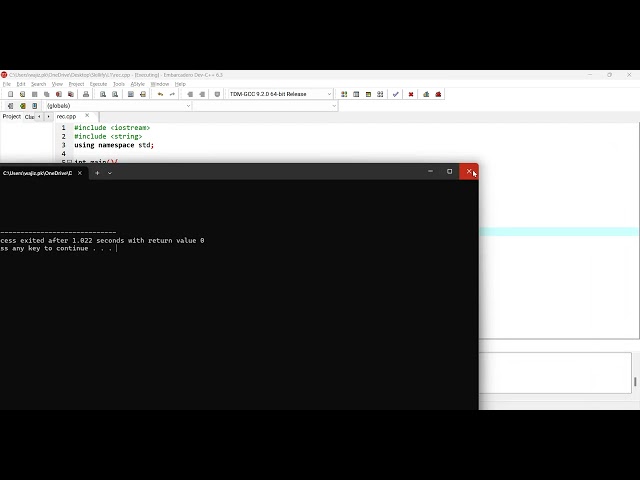640x480 pixels.
Task: Open the Edit menu
Action: click(x=21, y=84)
